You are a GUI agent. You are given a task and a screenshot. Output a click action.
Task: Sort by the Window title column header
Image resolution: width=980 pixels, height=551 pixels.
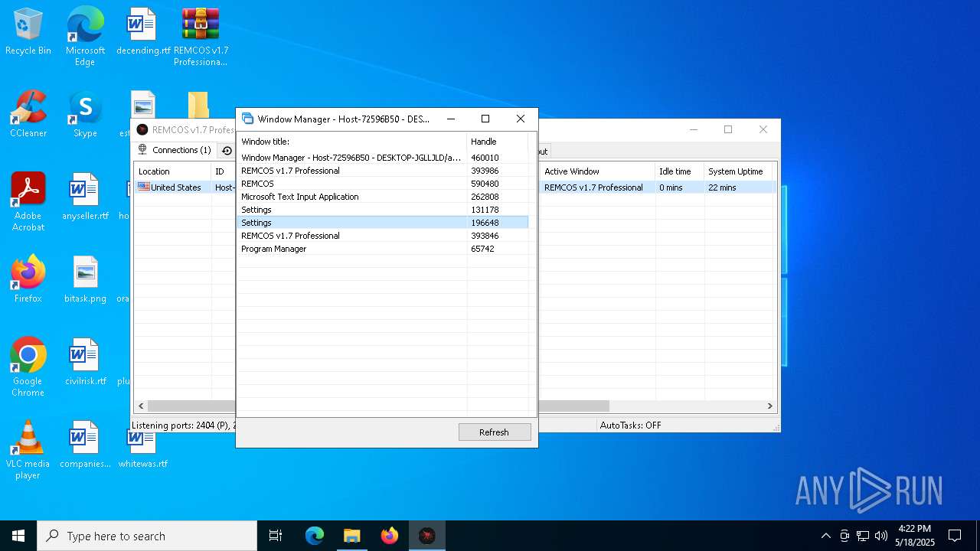pos(352,142)
